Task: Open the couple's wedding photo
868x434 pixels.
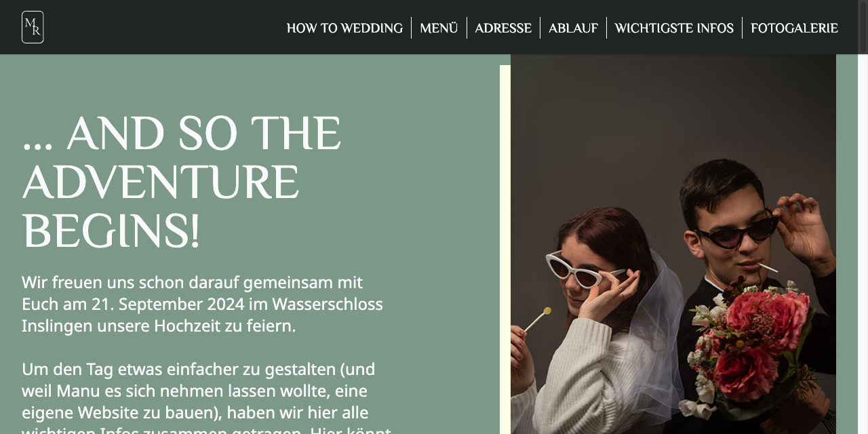Action: (x=673, y=244)
